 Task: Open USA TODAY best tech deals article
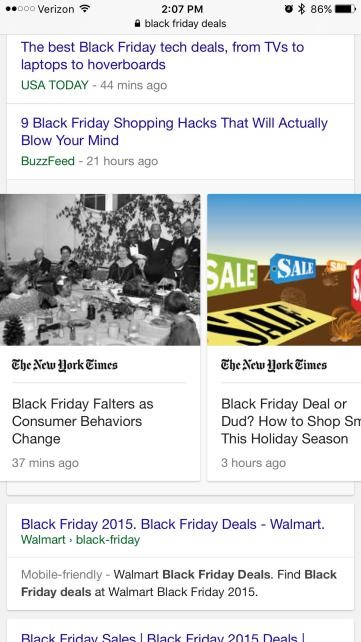162,56
